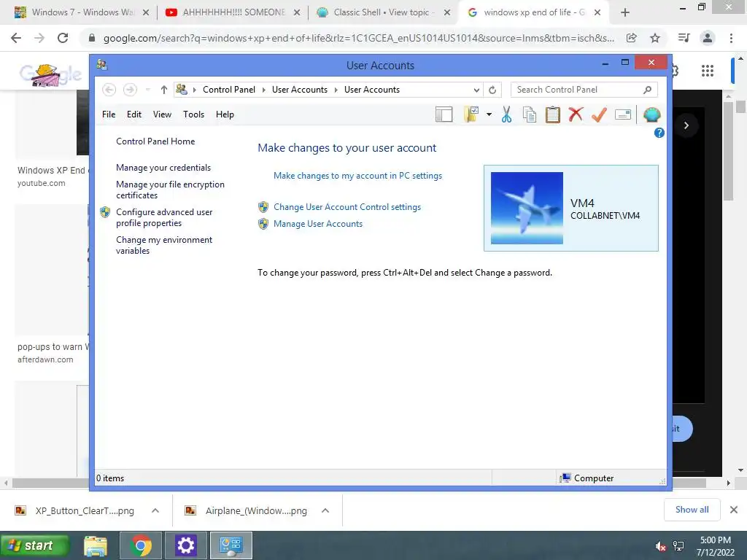Open Change my environment variables
This screenshot has width=747, height=560.
(164, 245)
